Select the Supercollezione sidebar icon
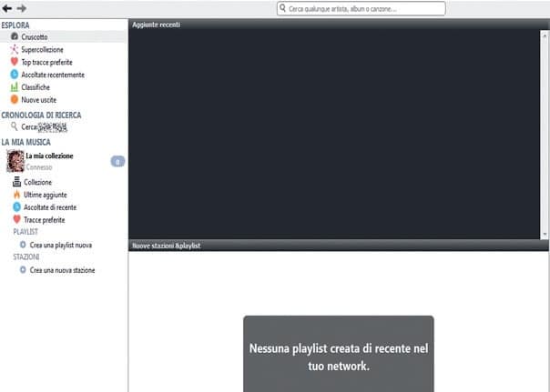550x392 pixels. tap(14, 49)
